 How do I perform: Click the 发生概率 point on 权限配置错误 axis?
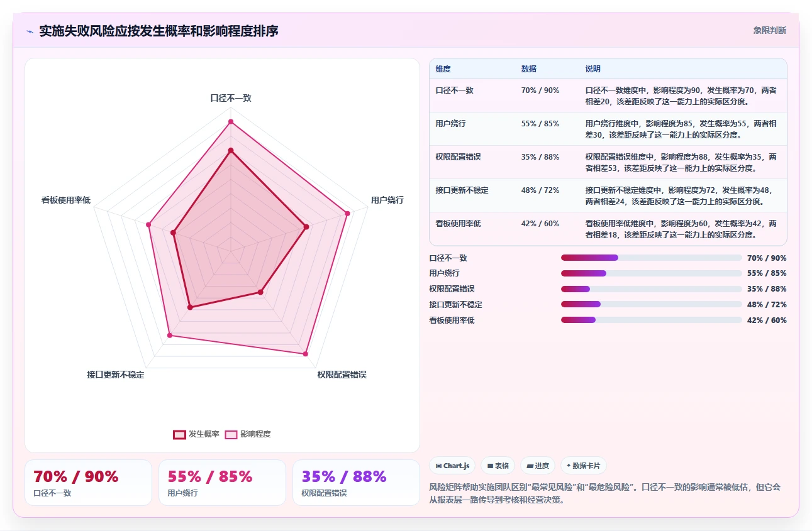point(260,292)
